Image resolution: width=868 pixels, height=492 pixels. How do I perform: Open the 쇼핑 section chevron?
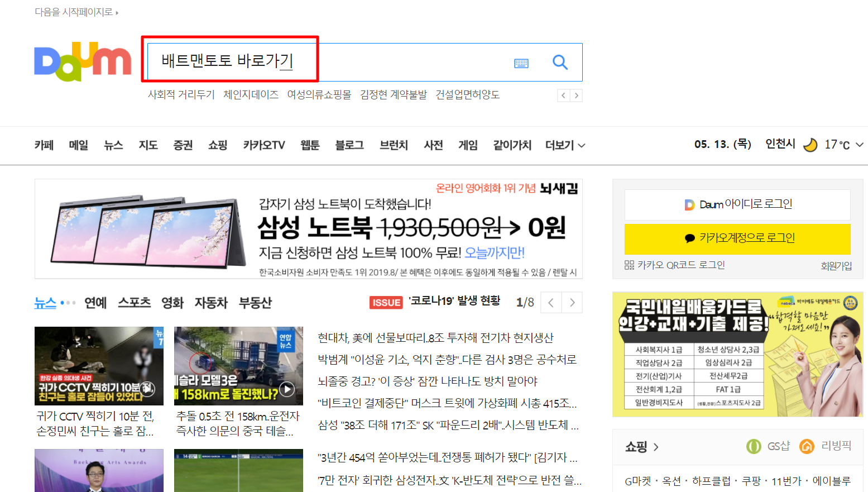coord(656,447)
